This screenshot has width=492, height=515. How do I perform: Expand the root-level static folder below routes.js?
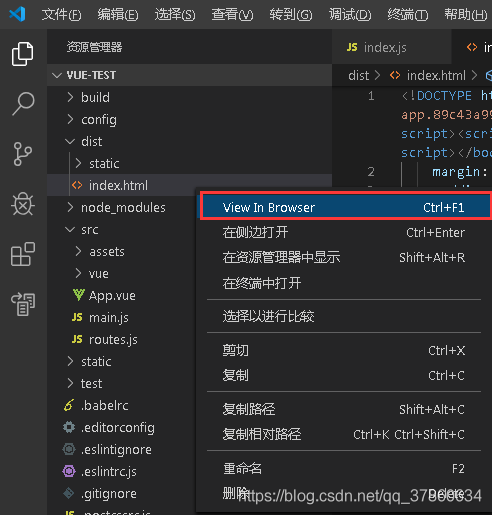coord(70,361)
